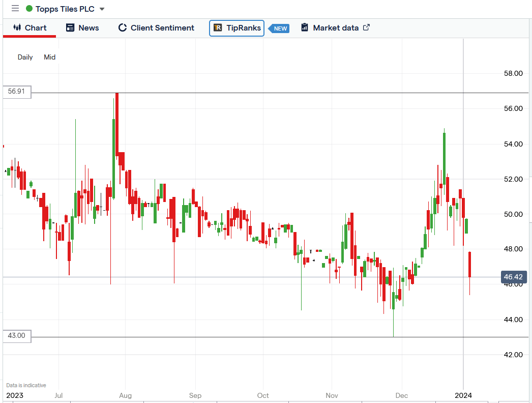Open the TipRanks tab
The width and height of the screenshot is (532, 403).
click(x=237, y=28)
